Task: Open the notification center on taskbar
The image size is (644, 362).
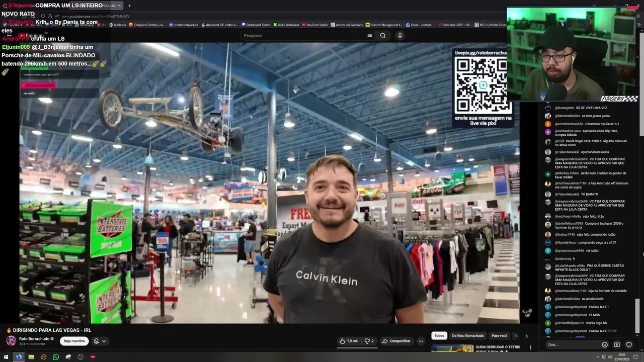Action: tap(636, 357)
